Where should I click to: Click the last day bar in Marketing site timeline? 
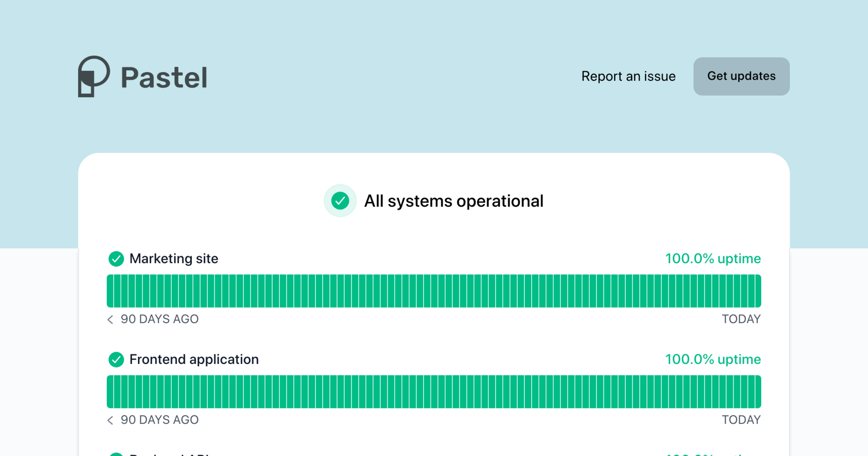click(758, 291)
